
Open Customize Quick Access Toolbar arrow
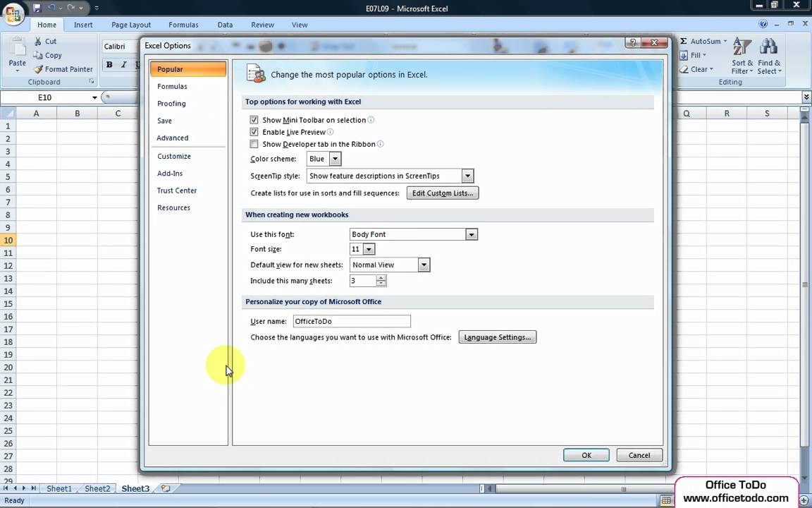tap(97, 8)
